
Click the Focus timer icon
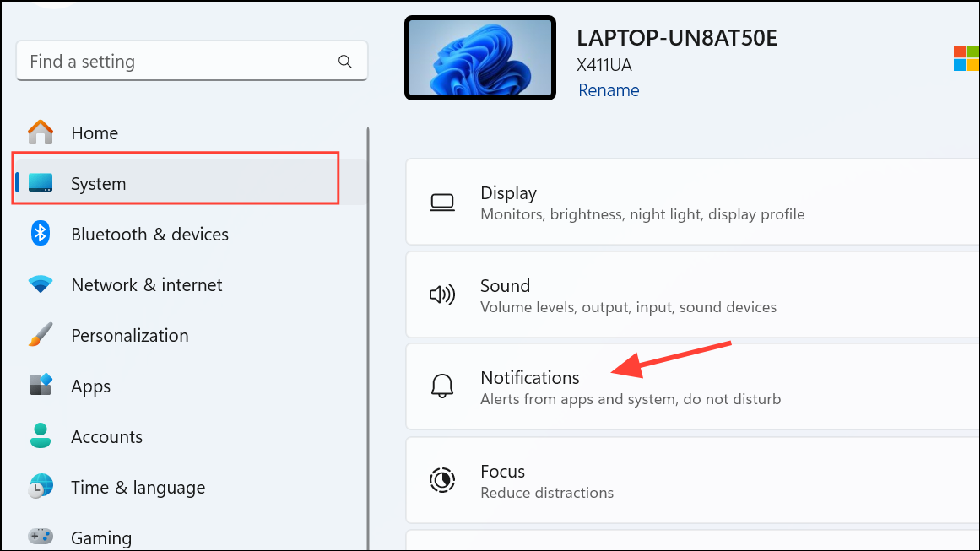[441, 480]
